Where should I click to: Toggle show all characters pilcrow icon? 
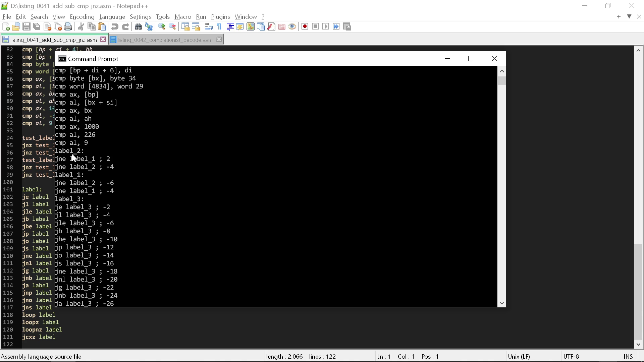(219, 26)
